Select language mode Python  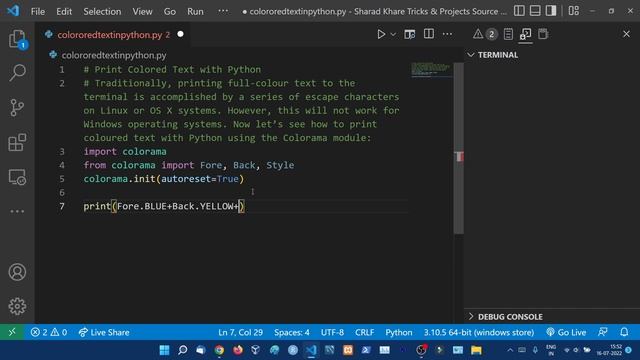(x=399, y=332)
